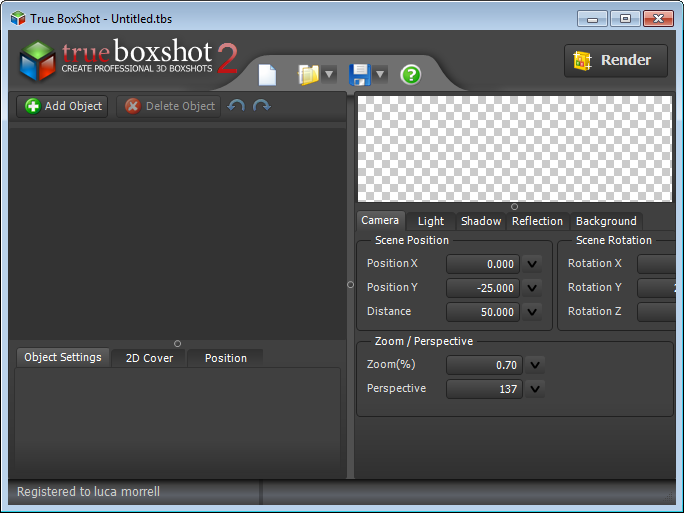Click the Perspective value field
The width and height of the screenshot is (684, 513).
[x=484, y=389]
